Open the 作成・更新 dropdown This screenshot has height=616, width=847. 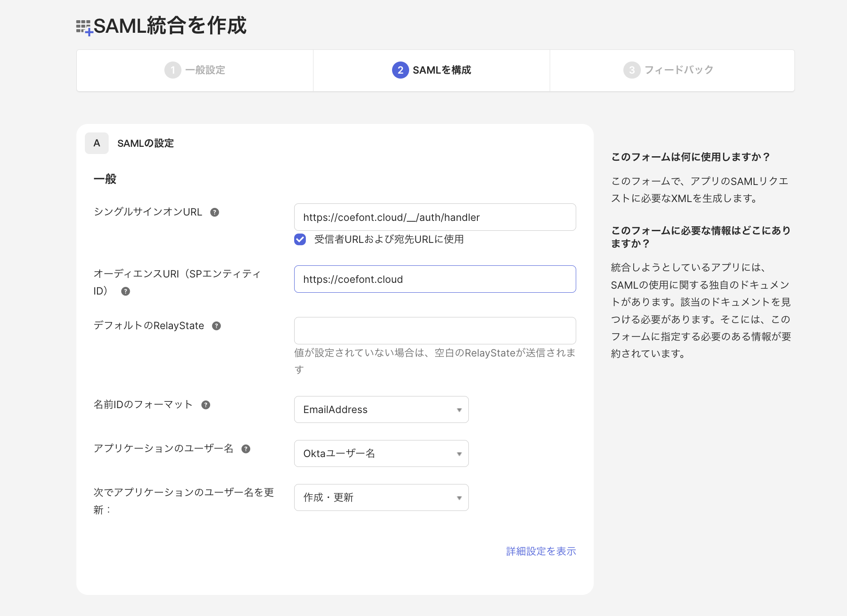point(381,497)
